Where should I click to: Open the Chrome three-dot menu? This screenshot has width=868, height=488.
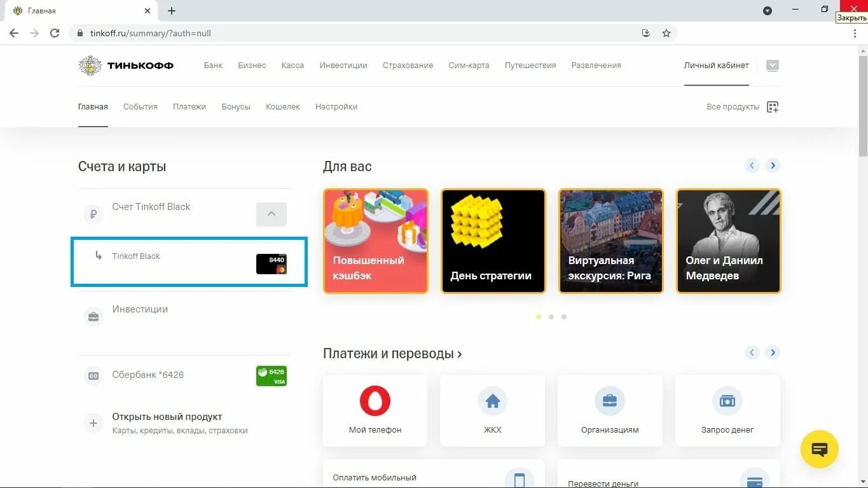tap(855, 33)
